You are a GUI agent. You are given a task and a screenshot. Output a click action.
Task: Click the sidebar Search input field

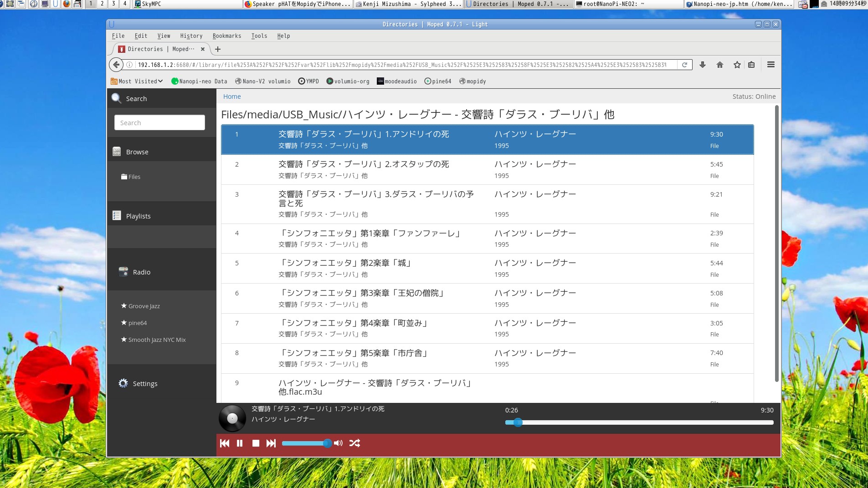point(159,123)
